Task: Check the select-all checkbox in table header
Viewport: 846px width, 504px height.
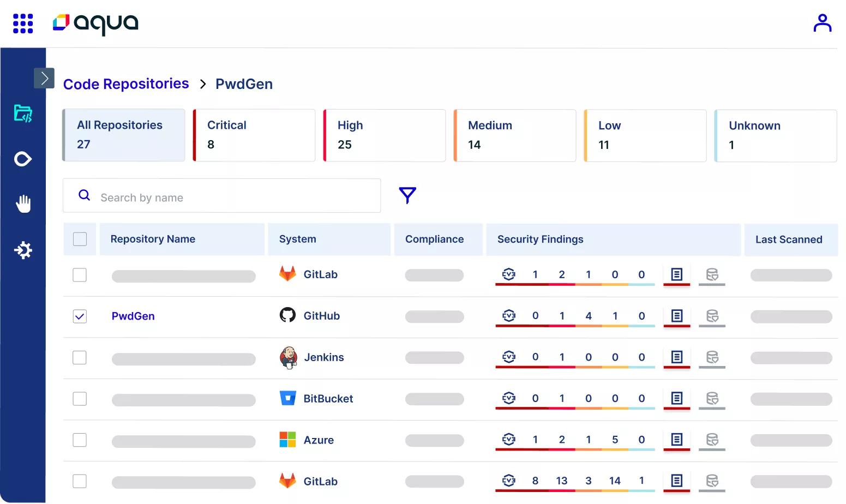Action: pyautogui.click(x=80, y=239)
